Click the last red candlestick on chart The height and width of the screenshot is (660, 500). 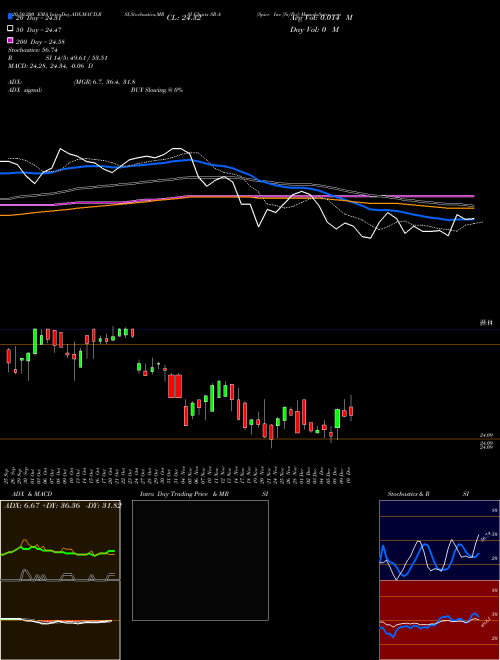point(351,411)
